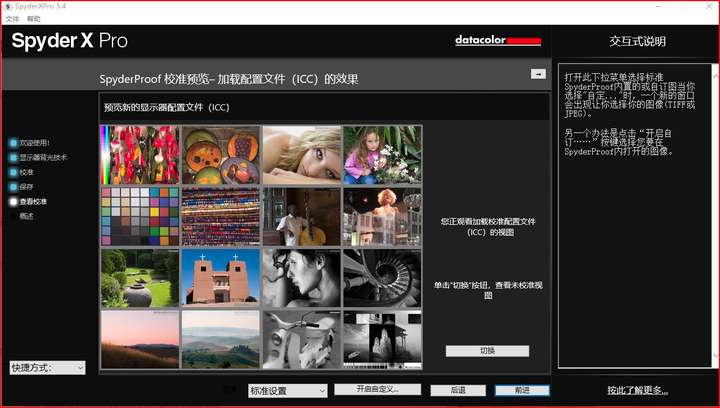This screenshot has height=408, width=720.
Task: Open the 按此了解更多 link
Action: tap(637, 390)
